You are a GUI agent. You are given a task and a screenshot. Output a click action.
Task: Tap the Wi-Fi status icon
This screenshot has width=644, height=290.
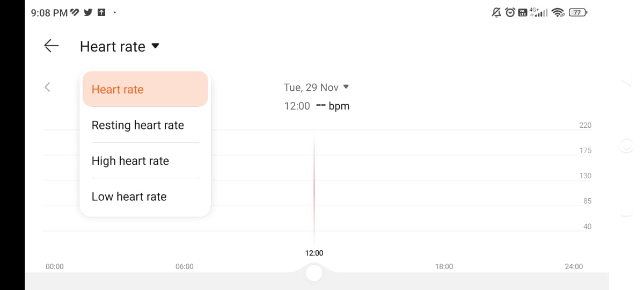point(558,12)
